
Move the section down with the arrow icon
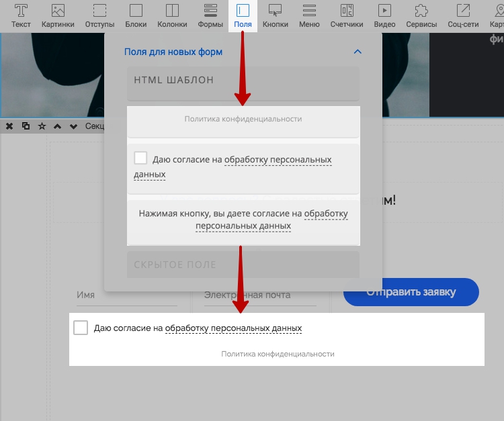click(73, 126)
